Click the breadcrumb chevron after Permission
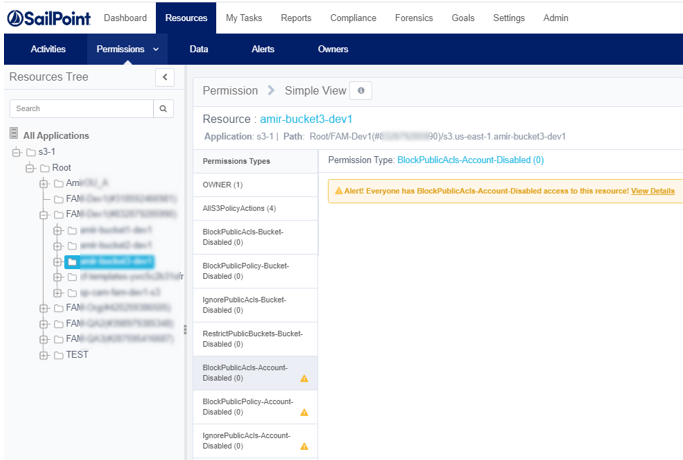 click(x=271, y=90)
